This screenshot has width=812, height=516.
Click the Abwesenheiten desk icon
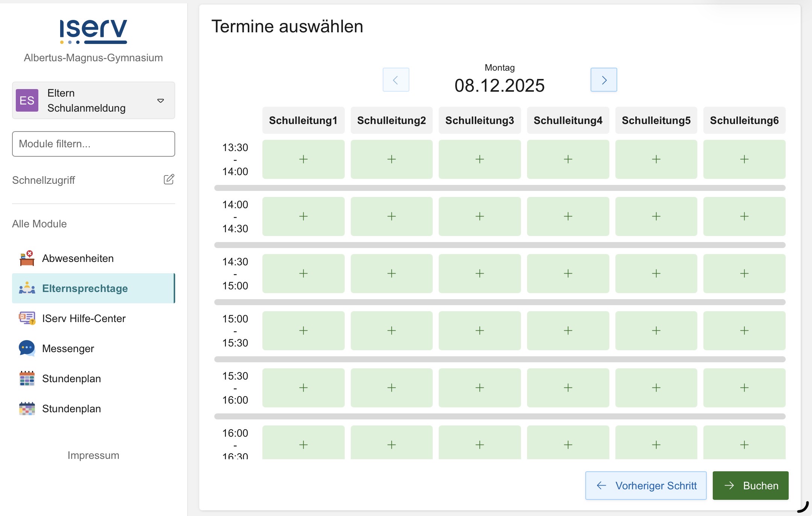(27, 259)
